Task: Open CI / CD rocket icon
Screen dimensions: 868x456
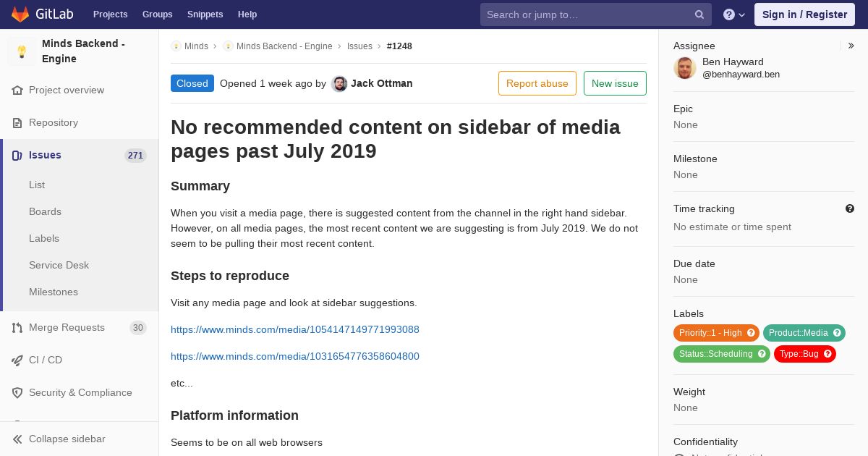Action: point(17,360)
